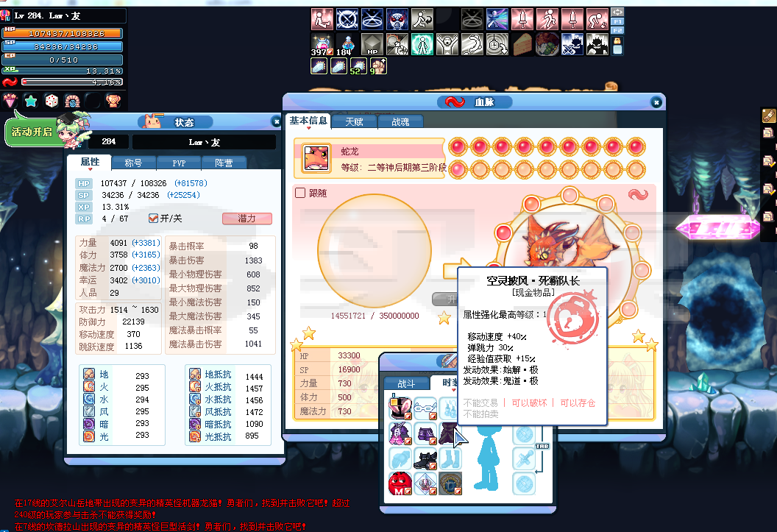Click the 潜力 button
The height and width of the screenshot is (532, 777).
[246, 219]
